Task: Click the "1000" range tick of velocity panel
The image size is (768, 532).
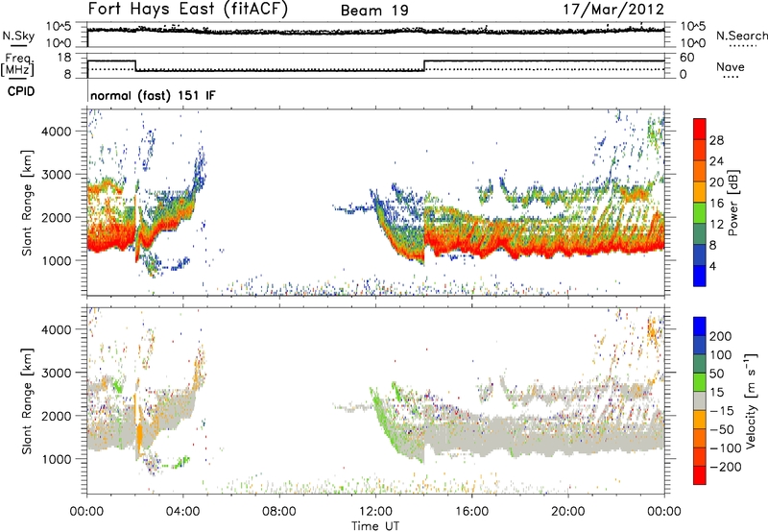Action: pos(56,459)
